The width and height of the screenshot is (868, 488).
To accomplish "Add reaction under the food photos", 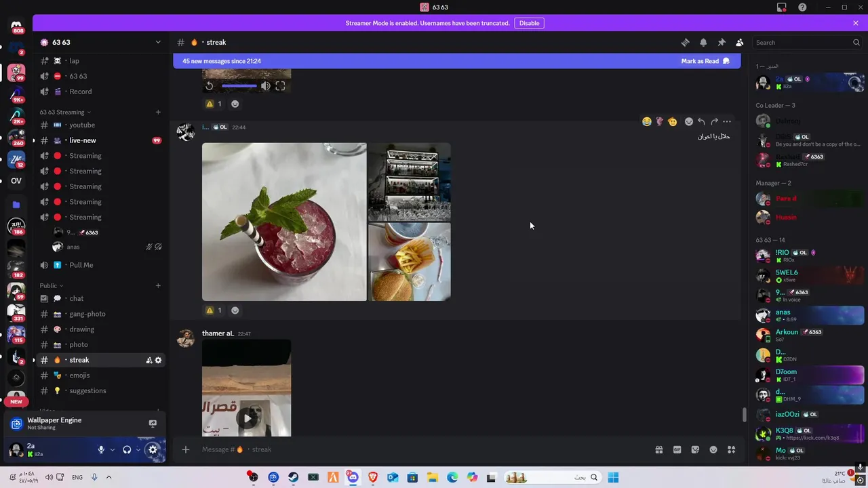I will [x=235, y=310].
